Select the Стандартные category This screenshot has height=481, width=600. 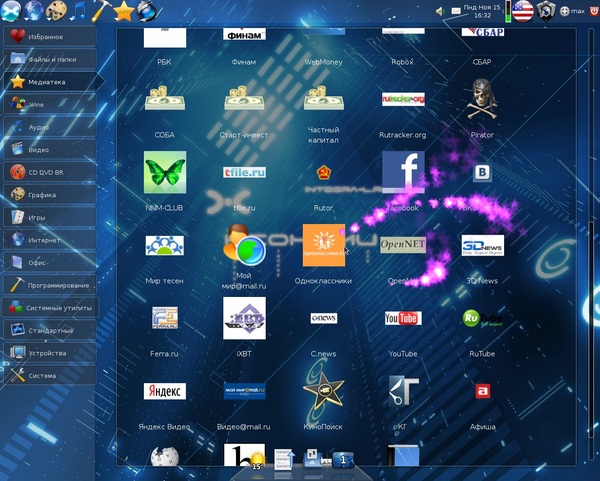click(x=50, y=330)
